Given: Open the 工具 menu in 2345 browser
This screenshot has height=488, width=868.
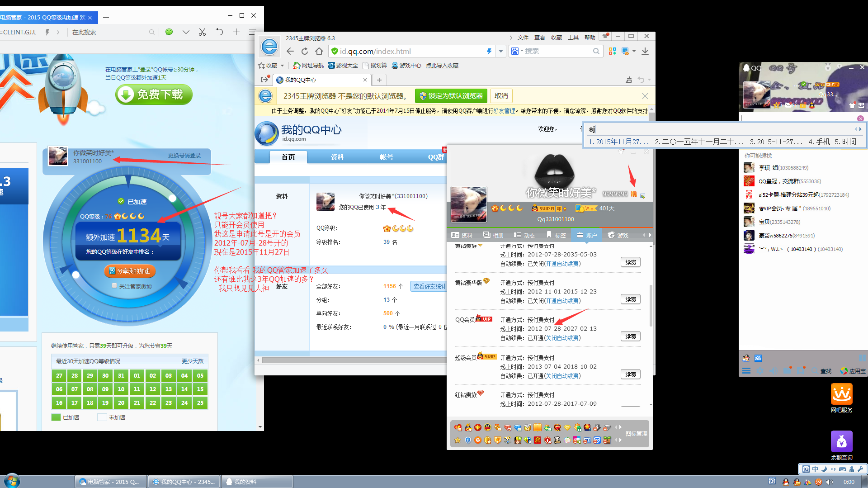Looking at the screenshot, I should point(573,38).
